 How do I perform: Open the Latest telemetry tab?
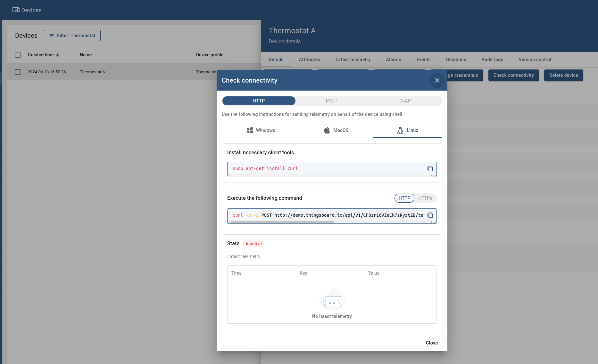[353, 60]
